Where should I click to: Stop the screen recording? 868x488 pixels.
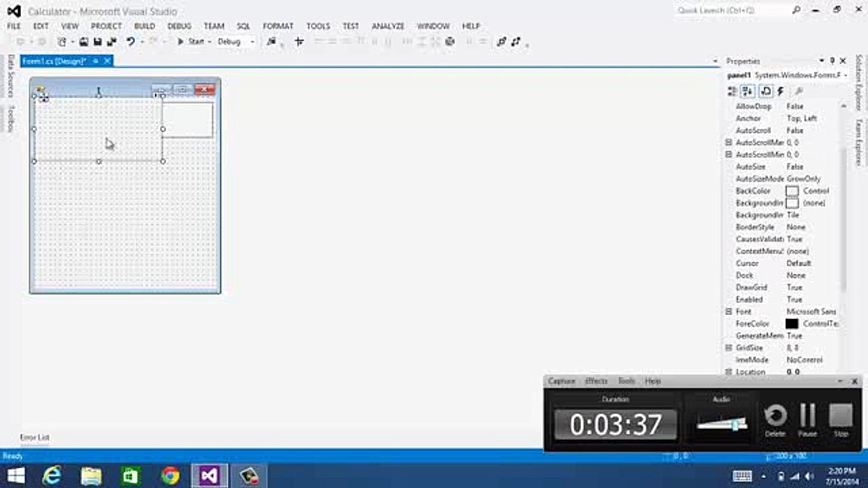(x=841, y=420)
